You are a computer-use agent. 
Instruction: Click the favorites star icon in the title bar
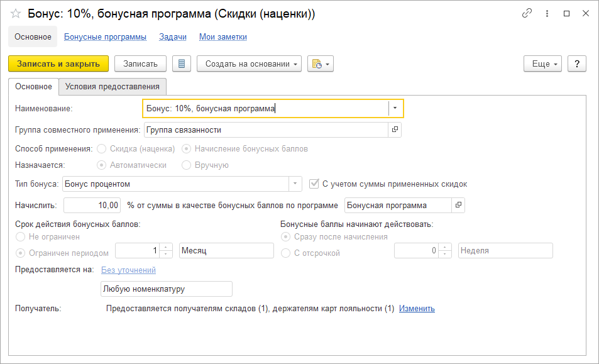tap(14, 13)
